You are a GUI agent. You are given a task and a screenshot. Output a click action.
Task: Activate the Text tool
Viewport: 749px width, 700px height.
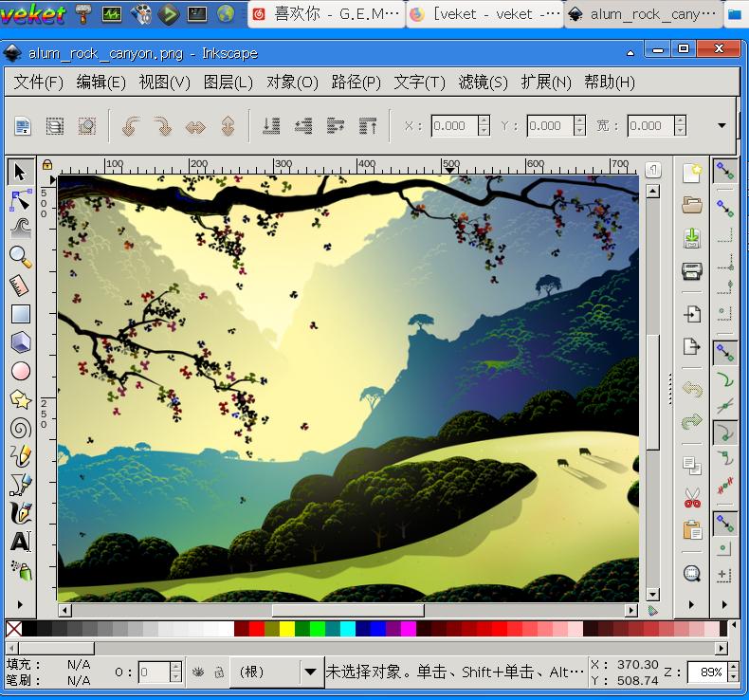(x=20, y=542)
